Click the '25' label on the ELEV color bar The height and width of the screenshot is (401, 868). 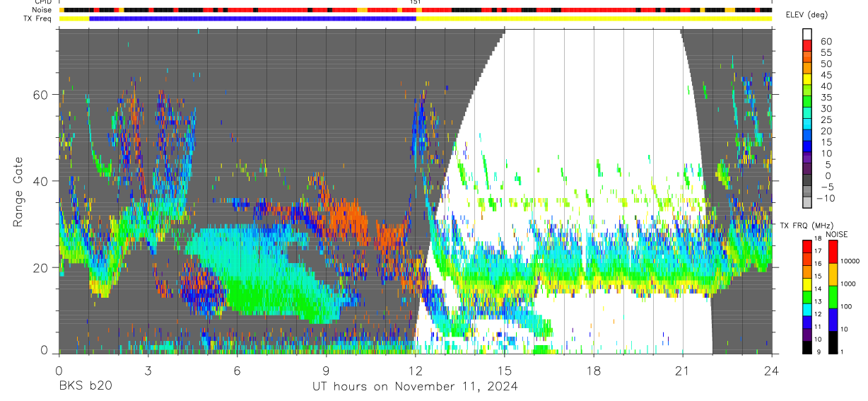(825, 120)
